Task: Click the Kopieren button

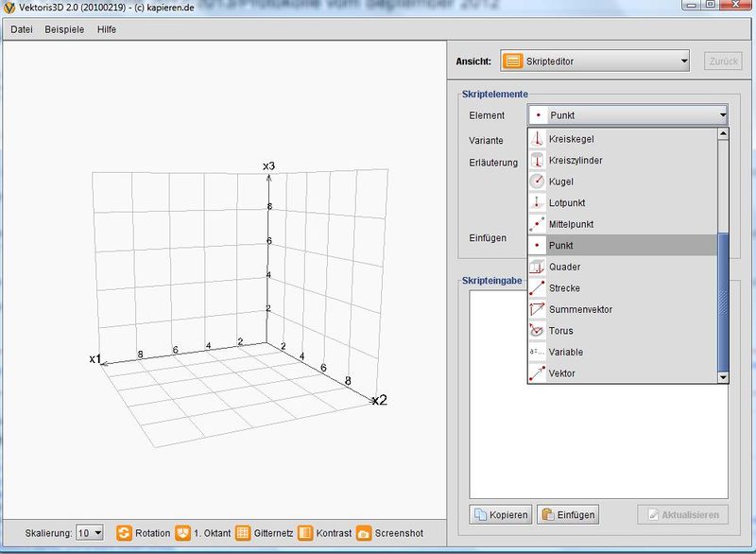Action: click(x=501, y=515)
